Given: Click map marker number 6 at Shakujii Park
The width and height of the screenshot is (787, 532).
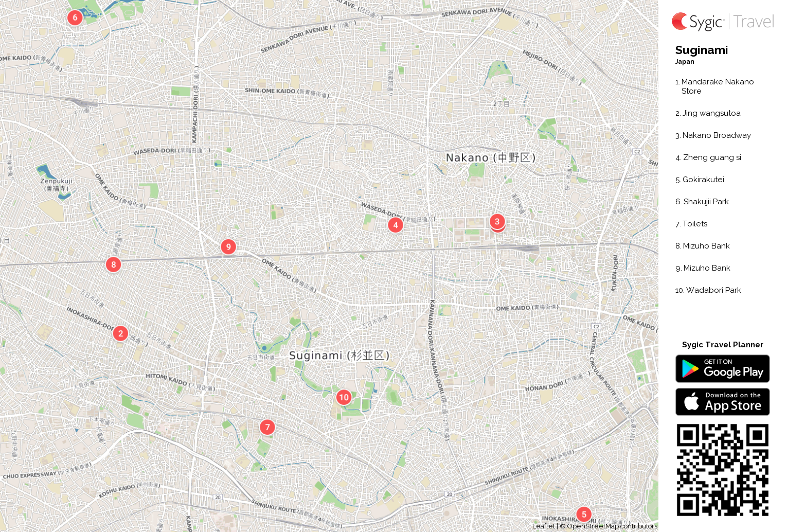Looking at the screenshot, I should [x=75, y=17].
